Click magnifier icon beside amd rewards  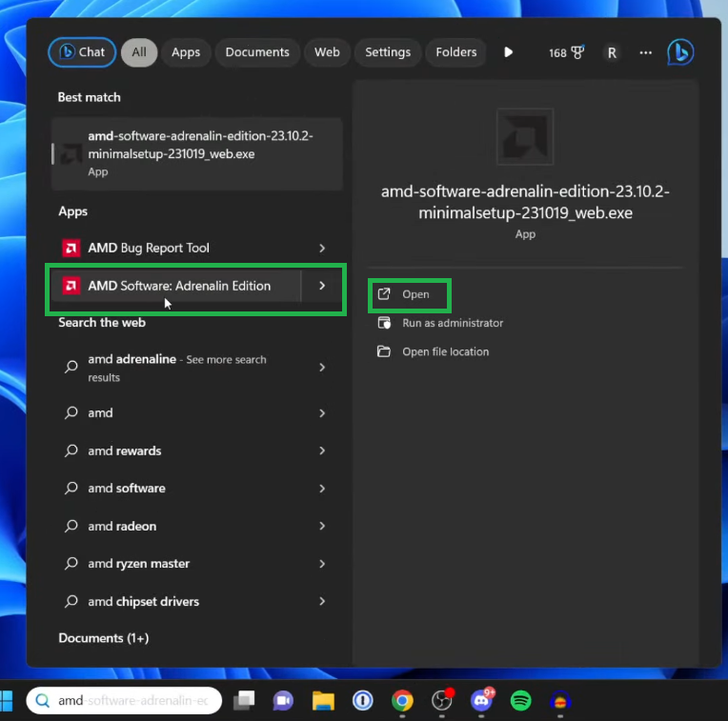coord(71,451)
